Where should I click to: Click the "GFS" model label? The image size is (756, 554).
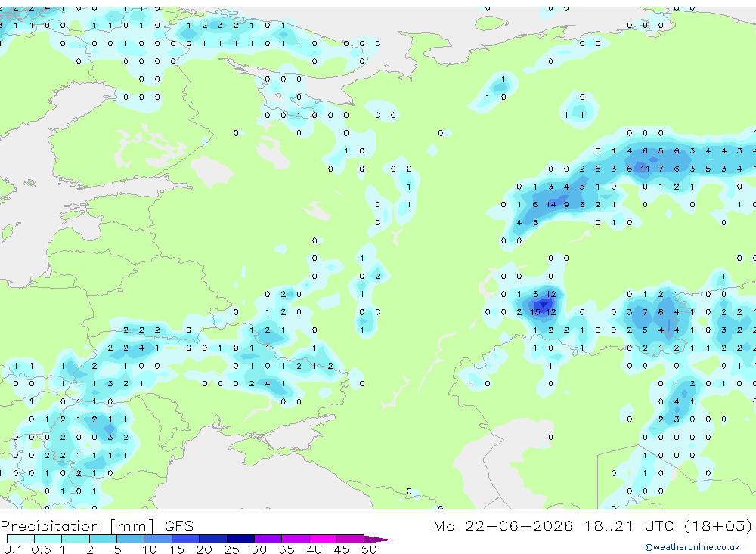179,525
